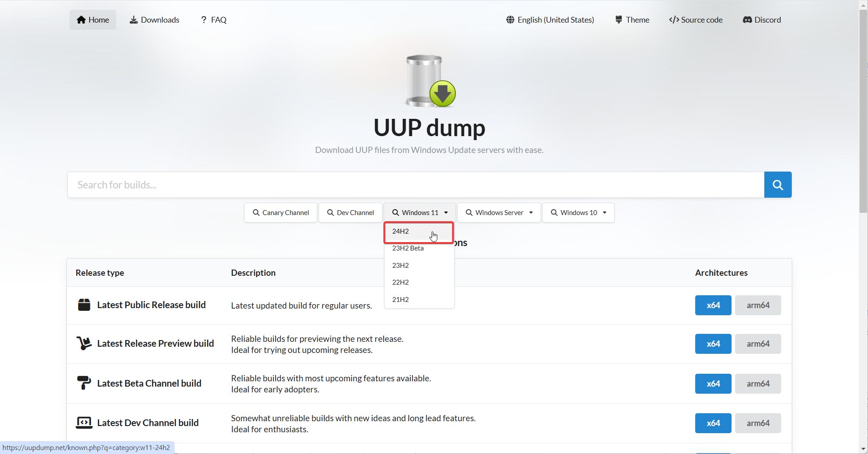This screenshot has height=454, width=868.
Task: Click the globe language icon
Action: [510, 20]
